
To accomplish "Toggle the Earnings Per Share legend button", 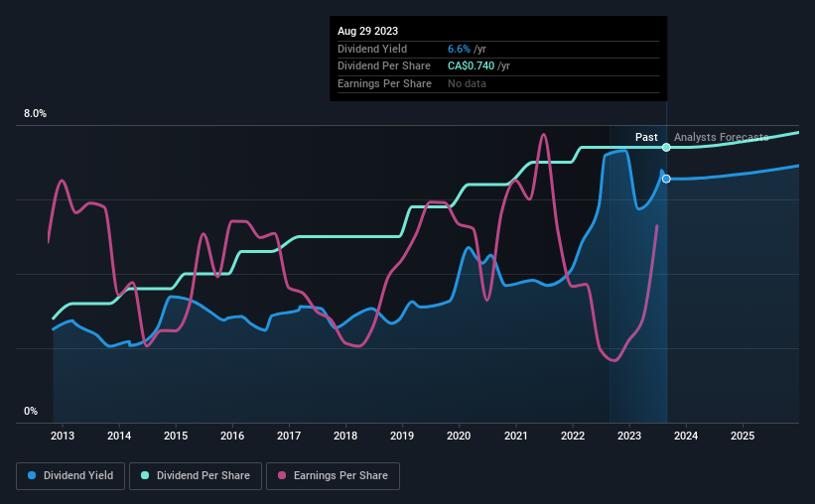I will point(333,476).
